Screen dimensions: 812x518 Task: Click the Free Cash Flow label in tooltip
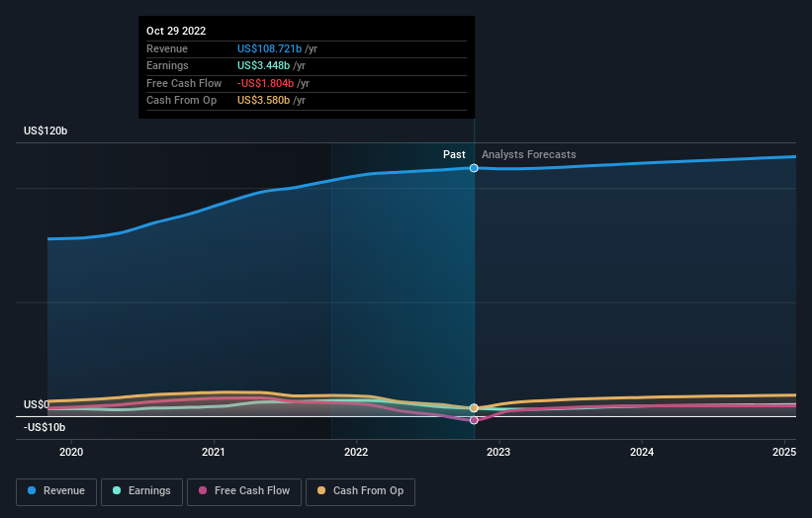point(184,83)
